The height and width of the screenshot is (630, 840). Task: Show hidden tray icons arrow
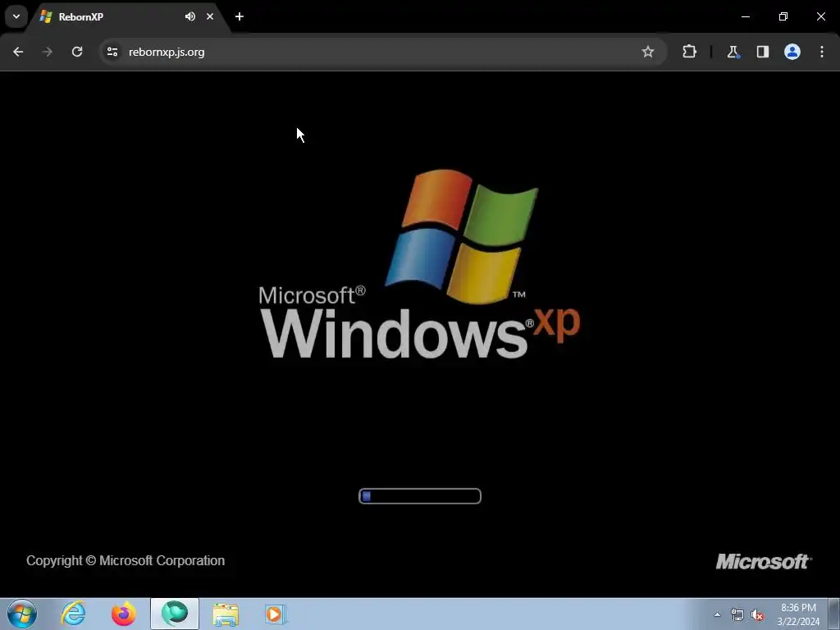coord(717,614)
